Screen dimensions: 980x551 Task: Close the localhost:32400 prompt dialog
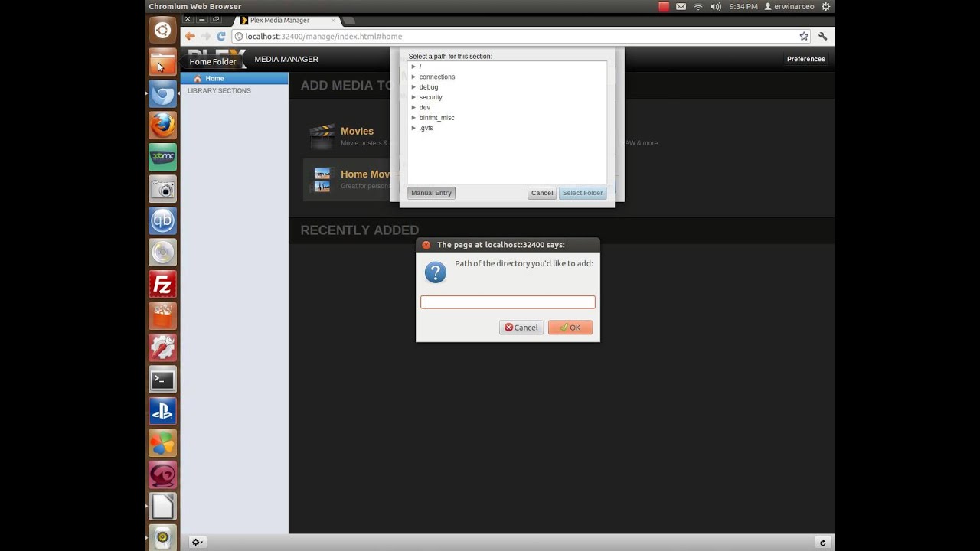426,245
